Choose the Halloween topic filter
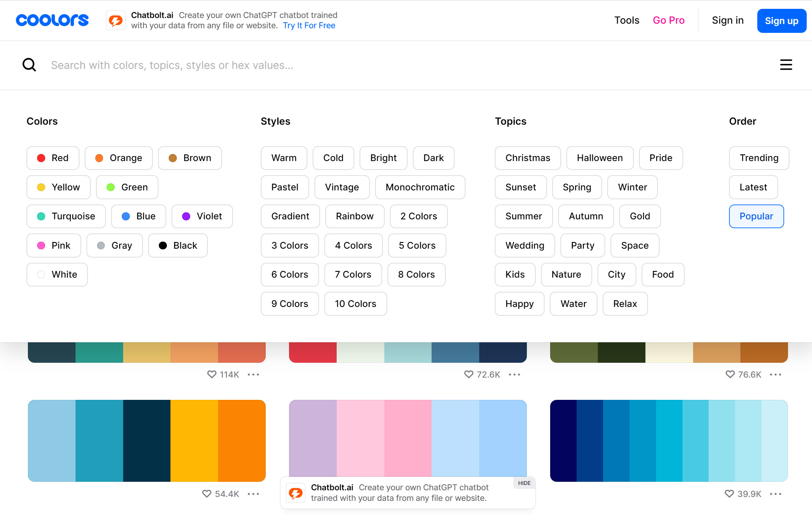This screenshot has height=515, width=812. point(600,158)
